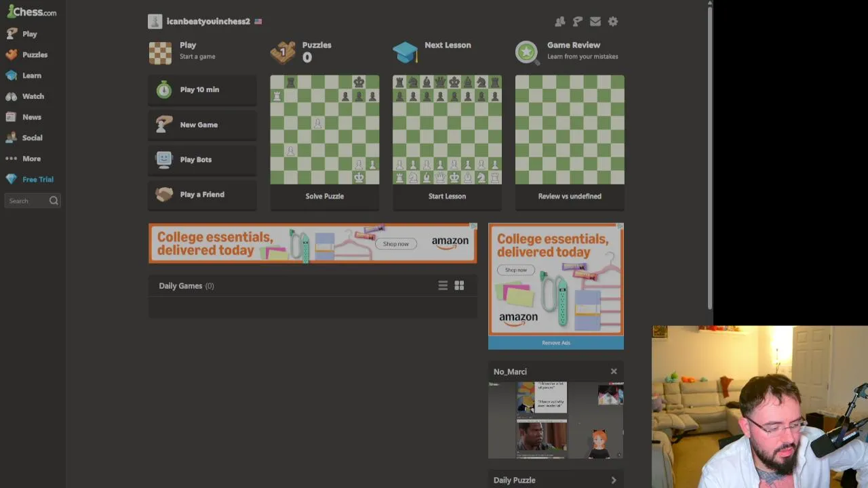This screenshot has height=488, width=868.
Task: Open the friends icon in the header
Action: [x=559, y=22]
